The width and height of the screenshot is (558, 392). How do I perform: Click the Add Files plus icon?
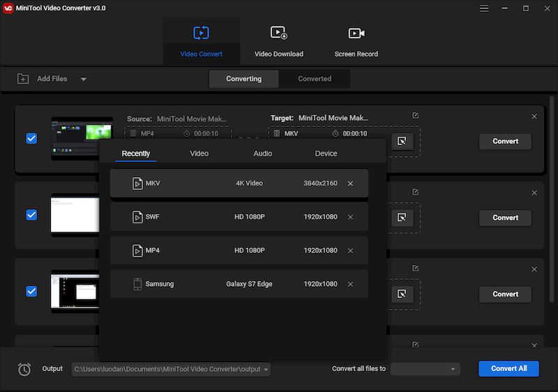23,79
